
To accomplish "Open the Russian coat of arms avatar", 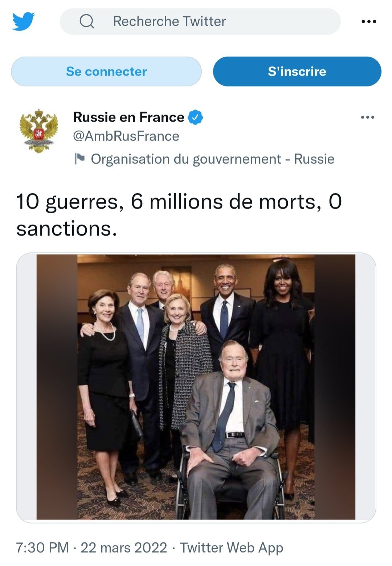I will click(x=39, y=131).
